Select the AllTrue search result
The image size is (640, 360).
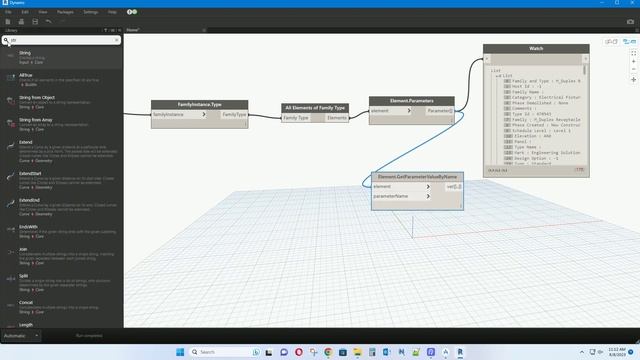61,80
